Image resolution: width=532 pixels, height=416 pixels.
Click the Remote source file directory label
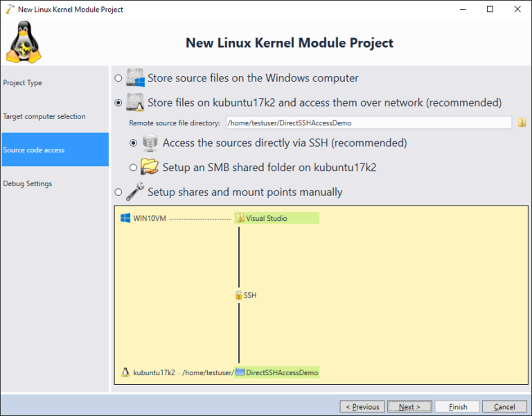point(175,123)
